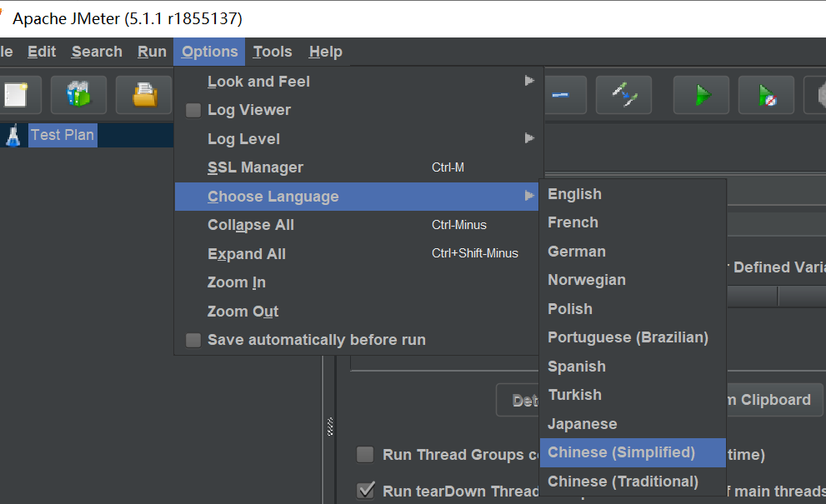Open the Templates toolbar icon
The image size is (826, 504).
point(78,95)
